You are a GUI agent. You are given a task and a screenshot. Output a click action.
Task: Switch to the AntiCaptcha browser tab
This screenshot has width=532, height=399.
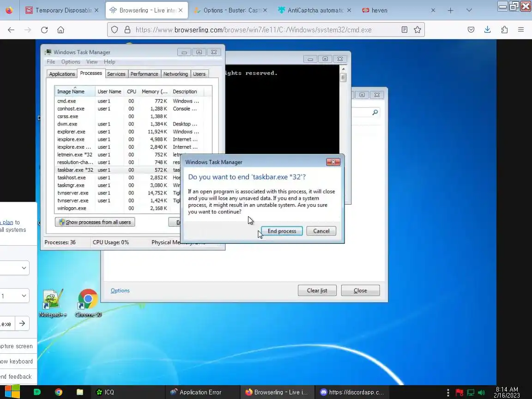pyautogui.click(x=314, y=10)
